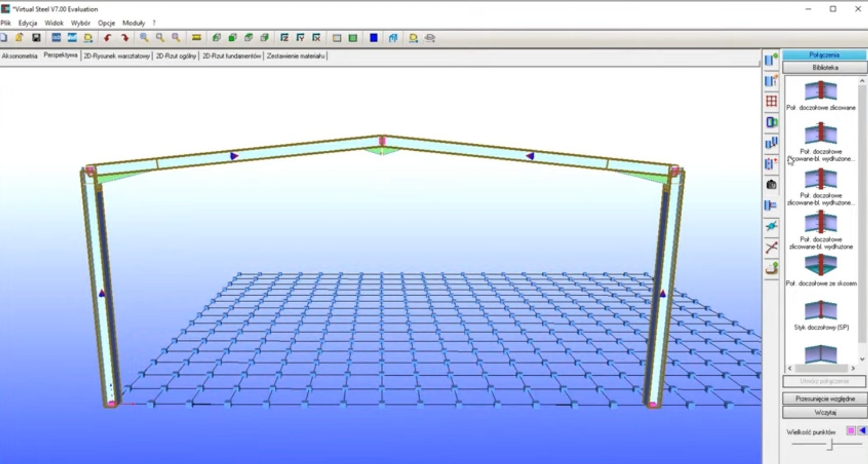Open the new blank document icon

click(x=4, y=38)
